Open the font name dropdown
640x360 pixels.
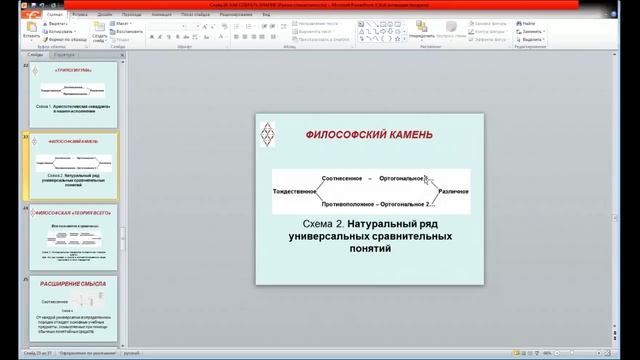tap(184, 27)
